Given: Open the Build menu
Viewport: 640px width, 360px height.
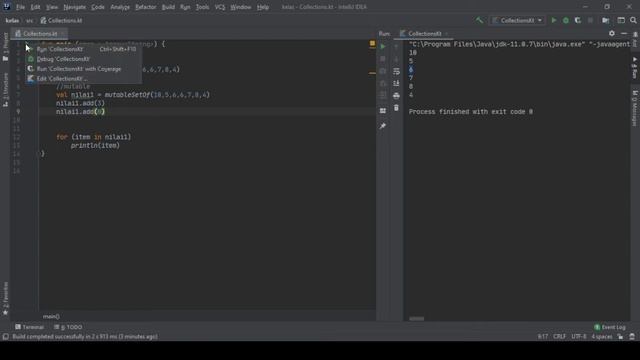Looking at the screenshot, I should (x=168, y=7).
